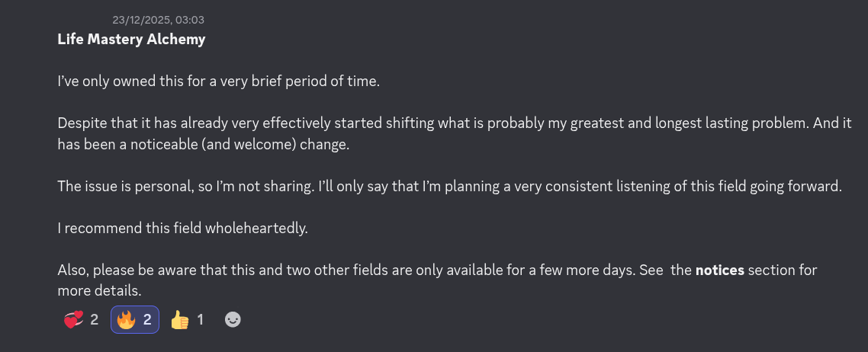Toggle the fire emoji reaction
This screenshot has height=352, width=868.
(126, 320)
